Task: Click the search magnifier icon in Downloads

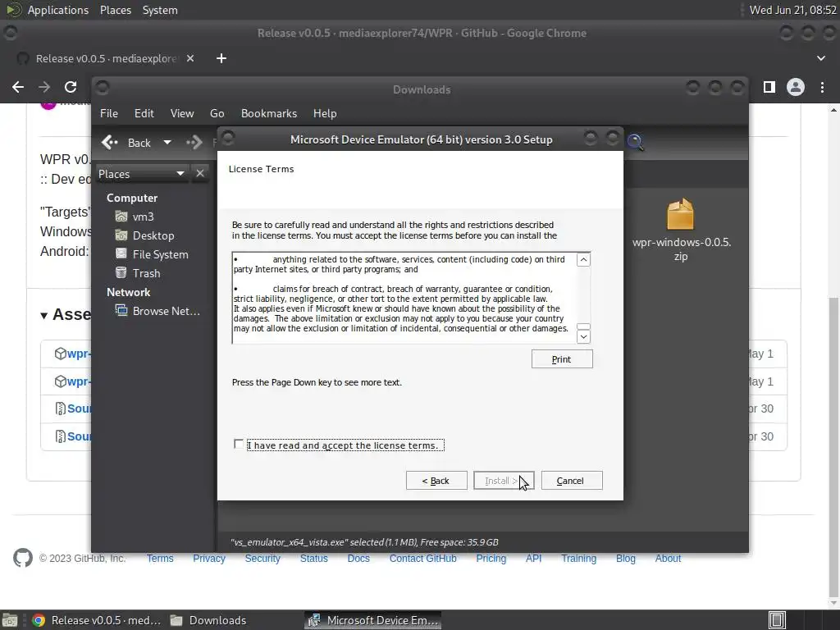Action: tap(636, 142)
